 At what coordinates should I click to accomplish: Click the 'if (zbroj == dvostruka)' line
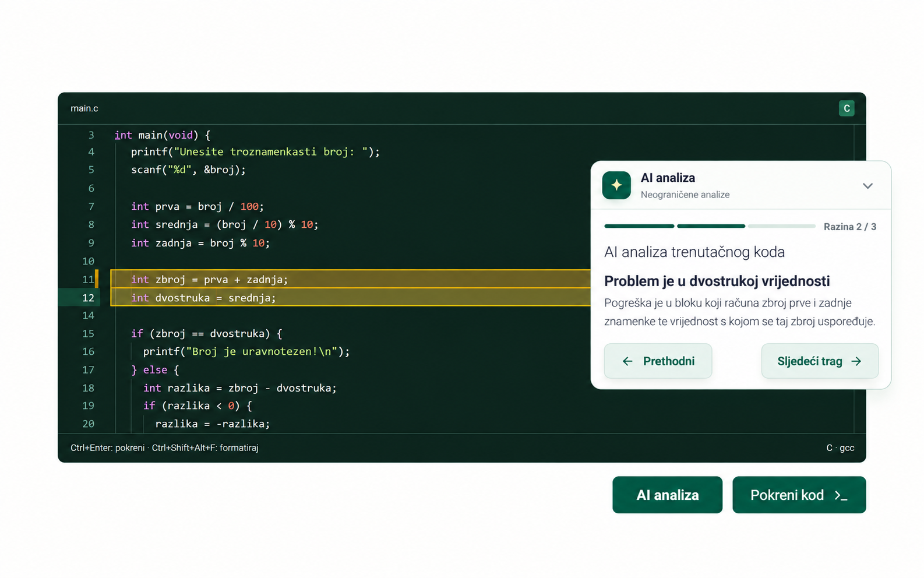point(207,334)
